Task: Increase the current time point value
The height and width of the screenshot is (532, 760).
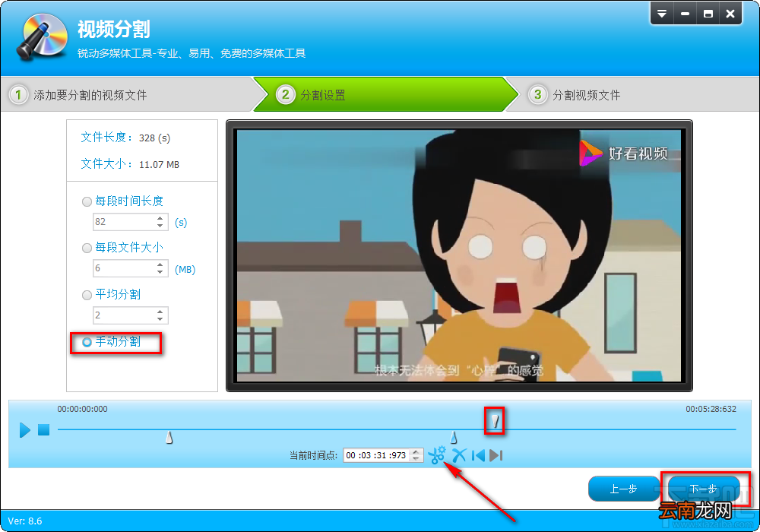Action: (416, 452)
